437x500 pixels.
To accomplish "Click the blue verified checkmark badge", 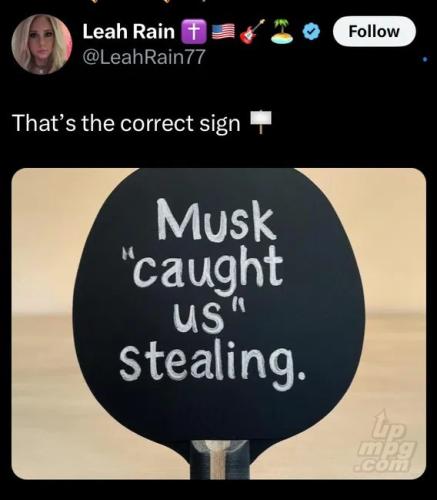I will tap(311, 32).
